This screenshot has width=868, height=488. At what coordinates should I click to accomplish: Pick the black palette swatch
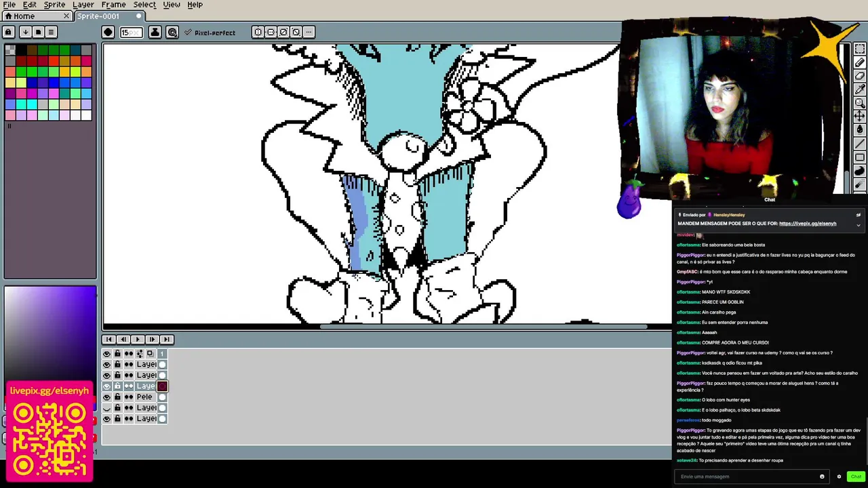(x=20, y=50)
